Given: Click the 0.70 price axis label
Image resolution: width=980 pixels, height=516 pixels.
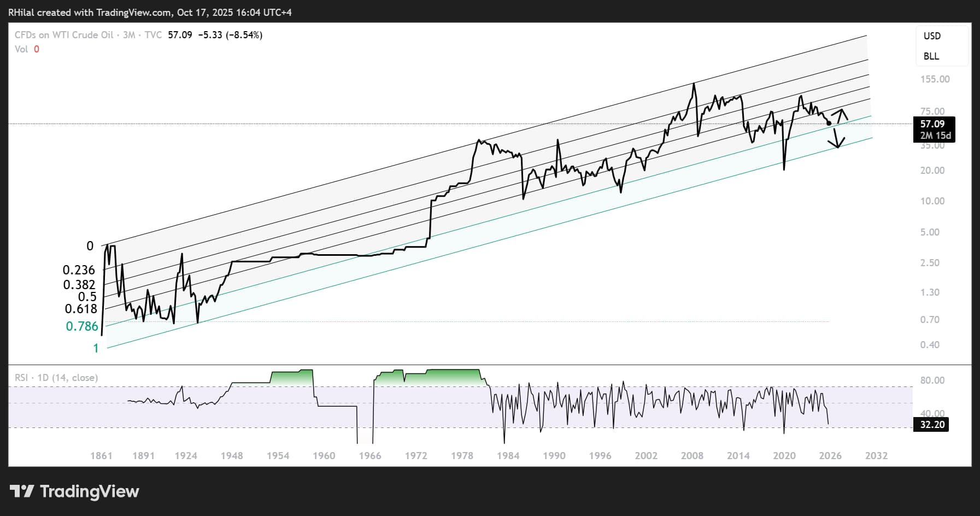Looking at the screenshot, I should coord(930,320).
